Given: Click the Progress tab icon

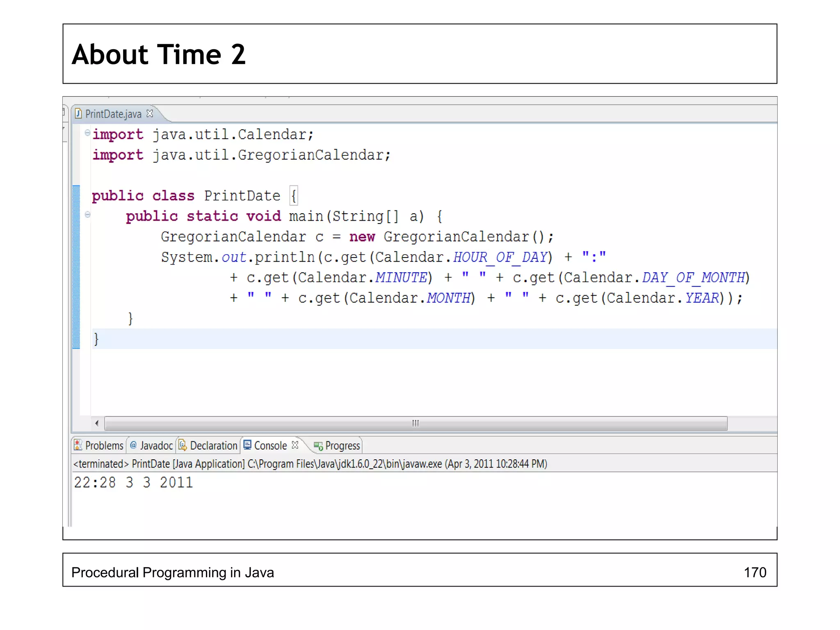Looking at the screenshot, I should (318, 446).
